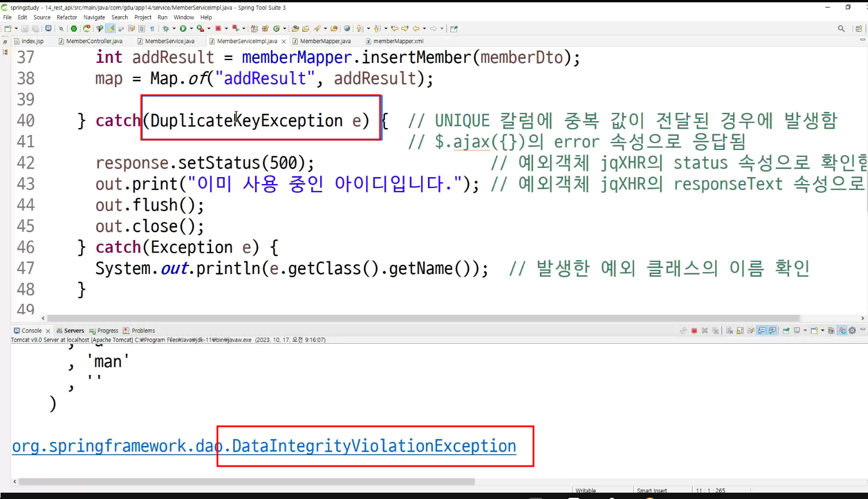Image resolution: width=868 pixels, height=499 pixels.
Task: Open the Project menu
Action: pyautogui.click(x=143, y=17)
